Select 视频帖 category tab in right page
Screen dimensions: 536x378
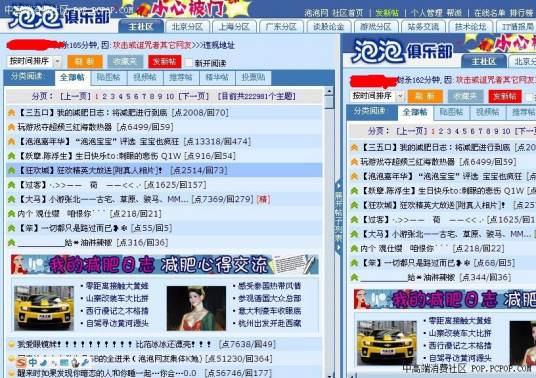[488, 112]
